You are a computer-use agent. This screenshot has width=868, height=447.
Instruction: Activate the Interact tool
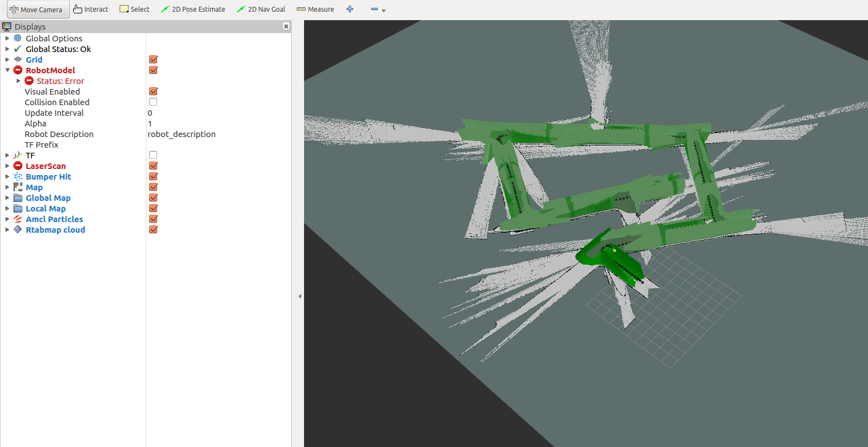point(91,10)
